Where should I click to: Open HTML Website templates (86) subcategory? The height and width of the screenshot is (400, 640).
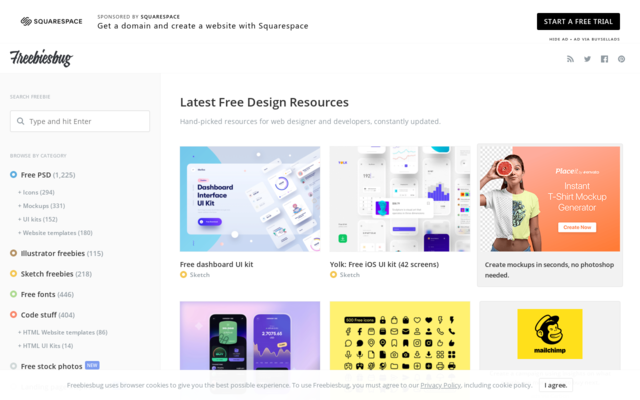click(63, 332)
